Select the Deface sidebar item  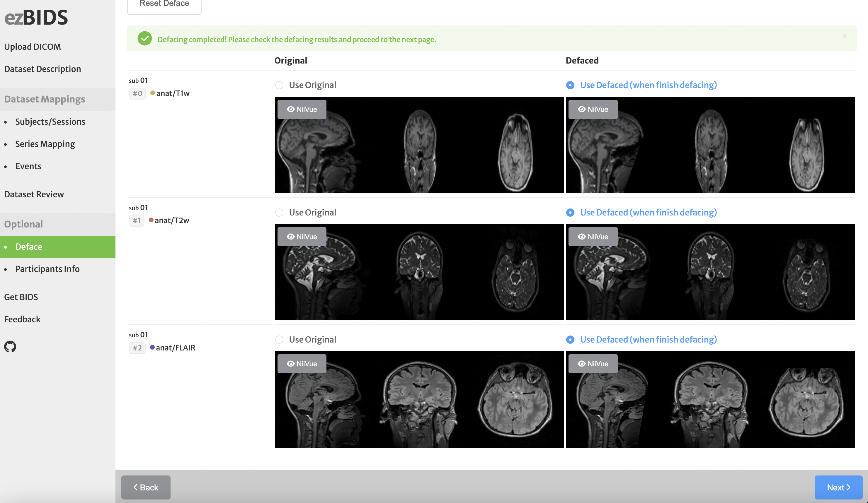(57, 247)
